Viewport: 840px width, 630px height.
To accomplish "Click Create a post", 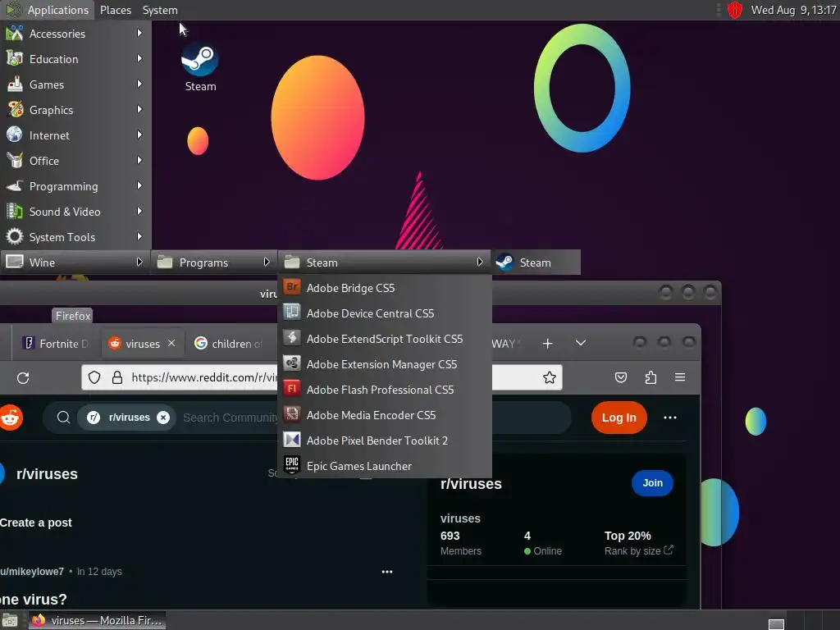I will (x=36, y=523).
